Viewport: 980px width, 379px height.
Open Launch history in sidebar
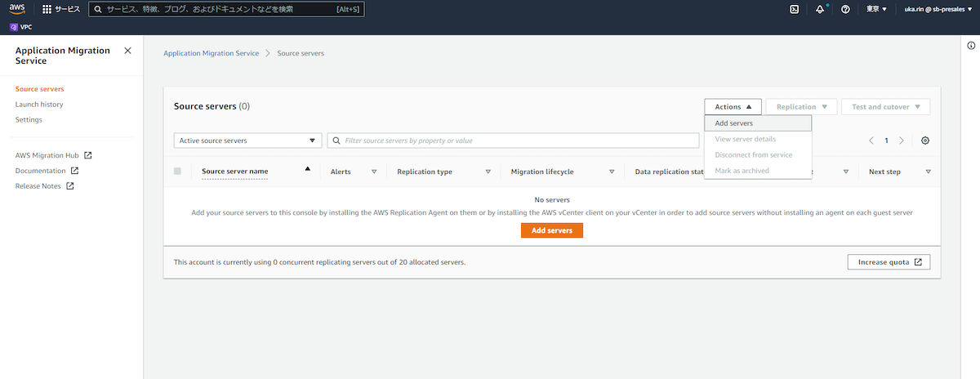click(x=39, y=105)
